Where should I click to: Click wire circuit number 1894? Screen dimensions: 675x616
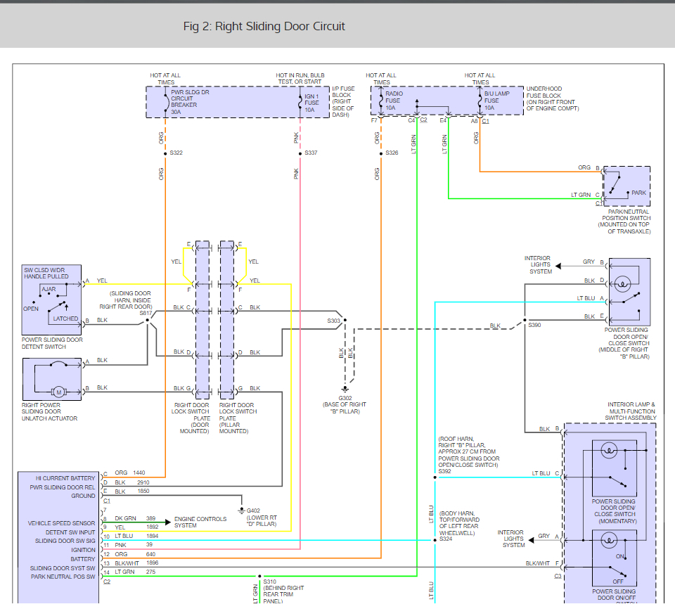[153, 536]
